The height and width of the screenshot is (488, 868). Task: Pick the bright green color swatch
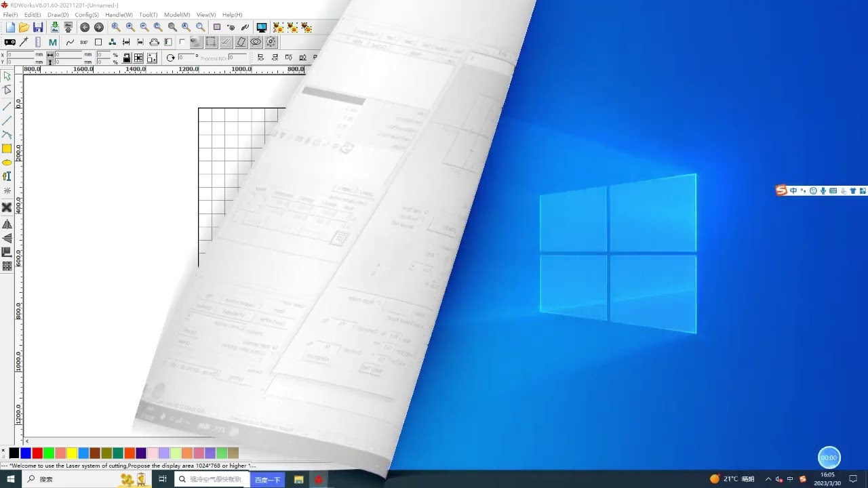(49, 453)
